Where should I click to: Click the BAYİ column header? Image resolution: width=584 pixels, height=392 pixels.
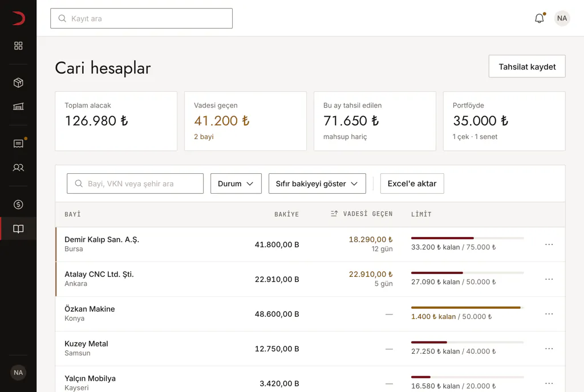[x=72, y=214]
